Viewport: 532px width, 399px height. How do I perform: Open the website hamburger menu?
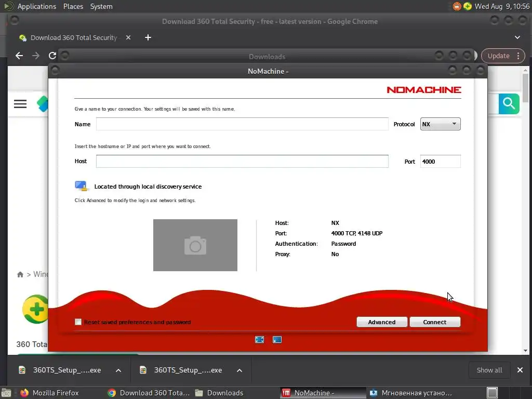[x=20, y=104]
